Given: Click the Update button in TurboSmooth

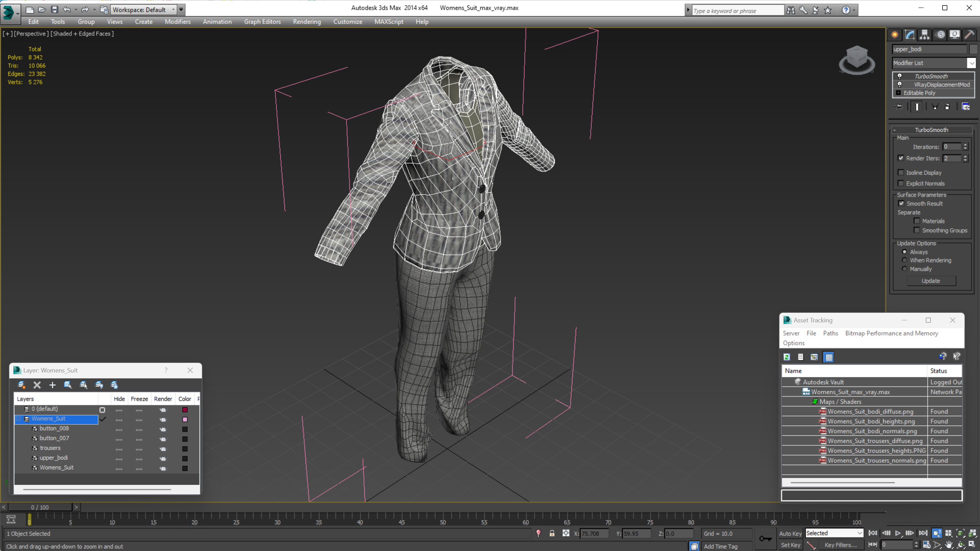Looking at the screenshot, I should tap(931, 280).
